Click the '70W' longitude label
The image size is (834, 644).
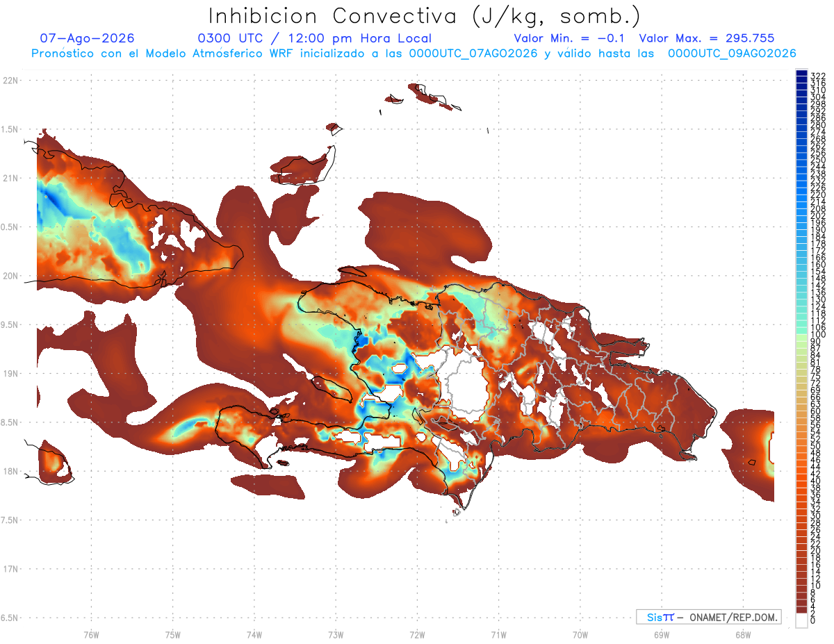click(x=580, y=634)
